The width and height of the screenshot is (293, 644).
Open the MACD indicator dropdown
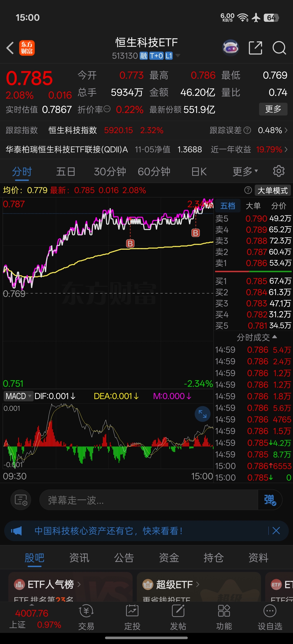18,396
